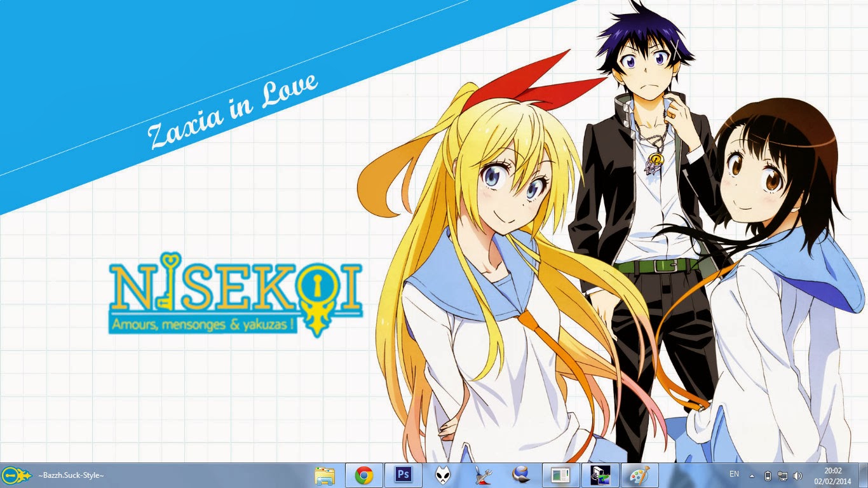Click the Show desktop button

pos(862,475)
